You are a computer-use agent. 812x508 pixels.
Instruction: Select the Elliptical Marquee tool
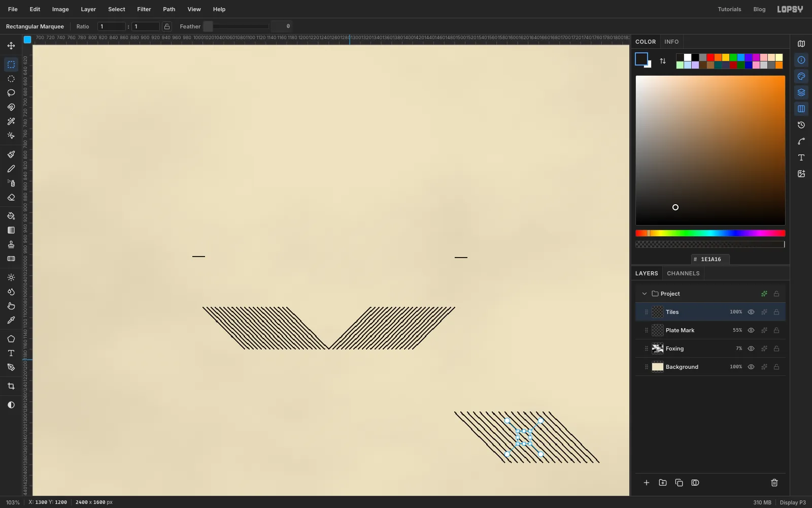(x=11, y=79)
